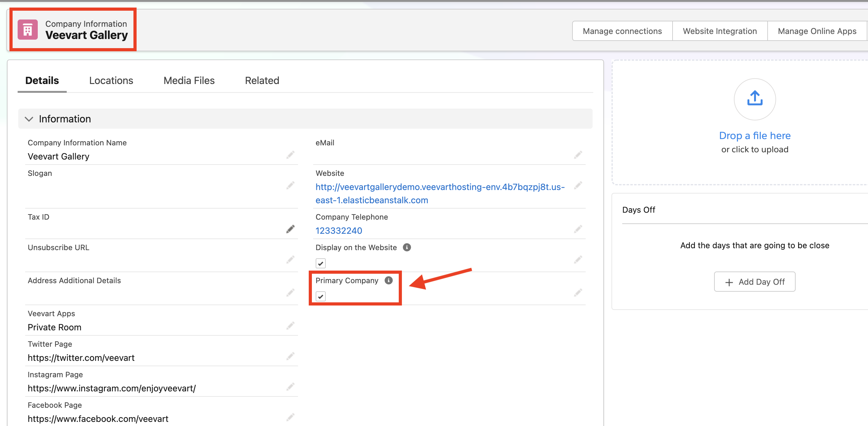Click the Add Day Off button
The width and height of the screenshot is (868, 426).
click(754, 282)
